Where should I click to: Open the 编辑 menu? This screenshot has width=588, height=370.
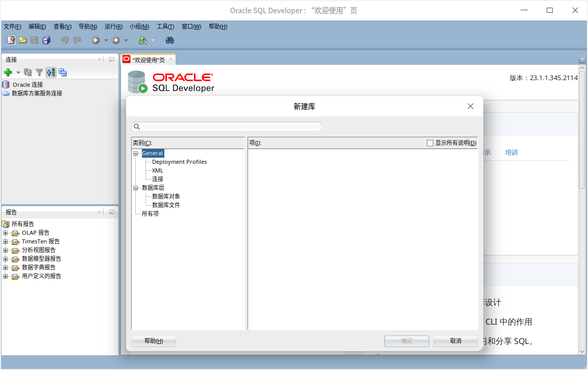click(x=37, y=27)
